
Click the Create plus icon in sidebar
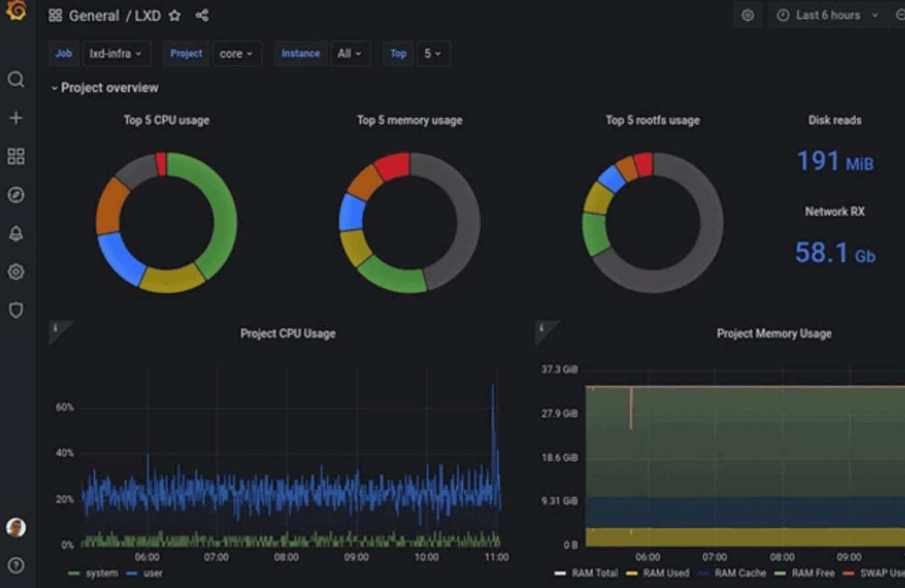pyautogui.click(x=16, y=118)
